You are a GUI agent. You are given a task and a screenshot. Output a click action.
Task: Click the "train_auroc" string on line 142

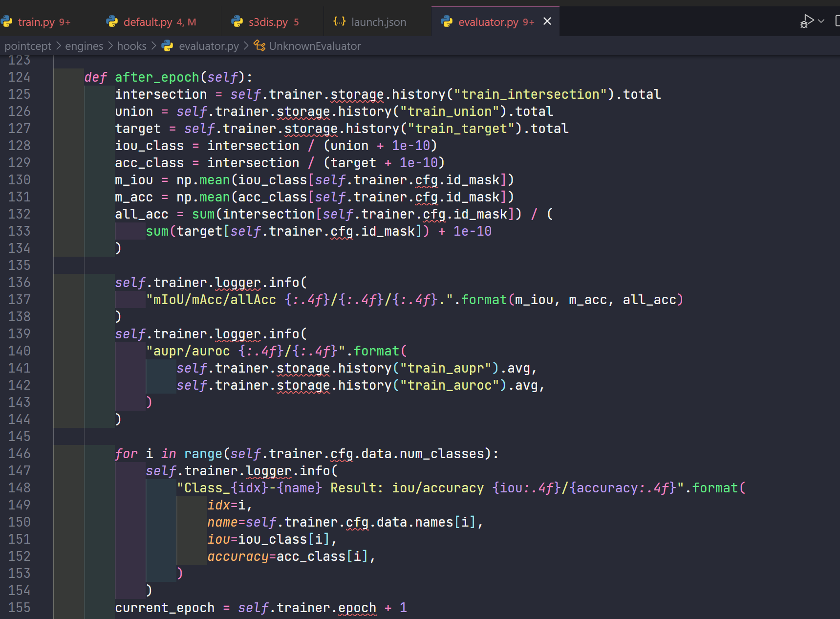[450, 385]
